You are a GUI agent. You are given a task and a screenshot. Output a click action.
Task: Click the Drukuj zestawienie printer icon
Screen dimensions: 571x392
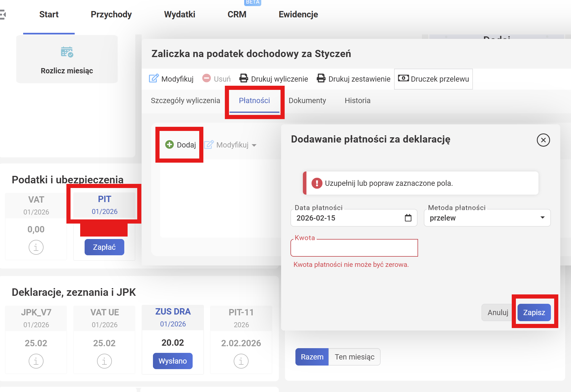point(321,78)
